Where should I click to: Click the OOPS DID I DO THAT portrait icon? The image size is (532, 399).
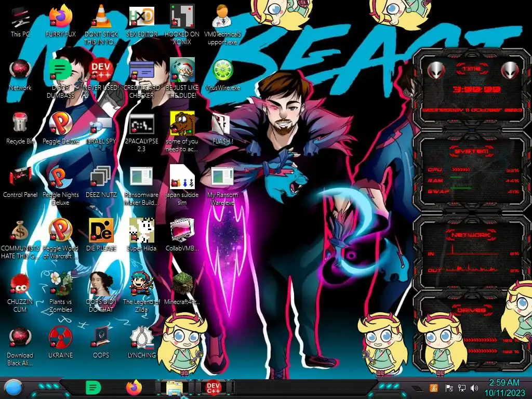(x=101, y=284)
